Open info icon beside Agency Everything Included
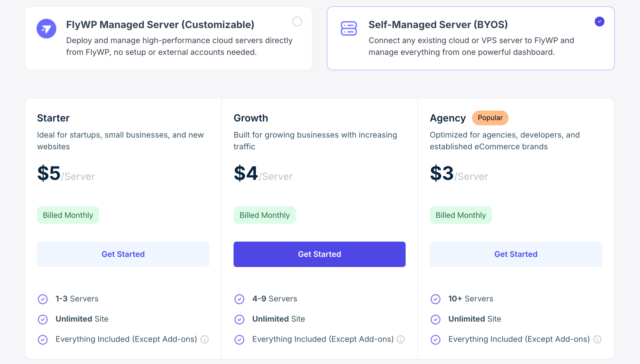 pos(597,339)
